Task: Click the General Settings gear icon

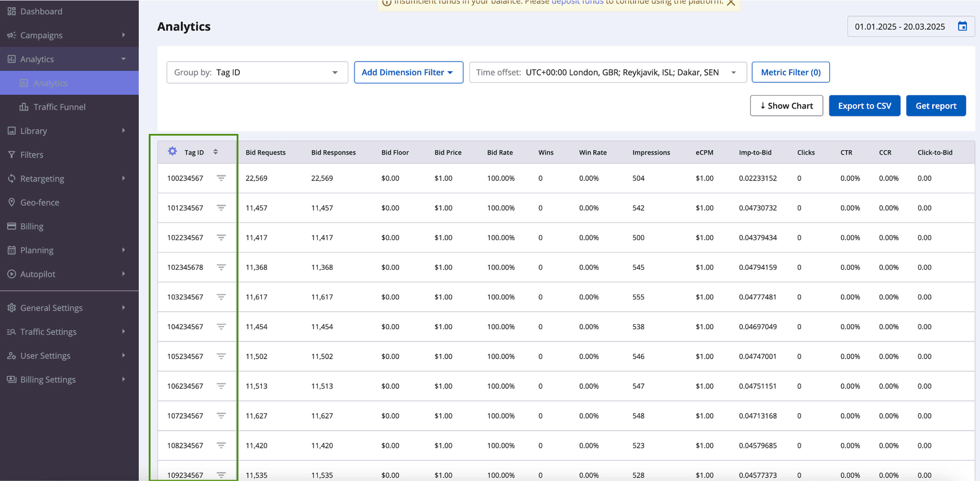Action: [11, 308]
